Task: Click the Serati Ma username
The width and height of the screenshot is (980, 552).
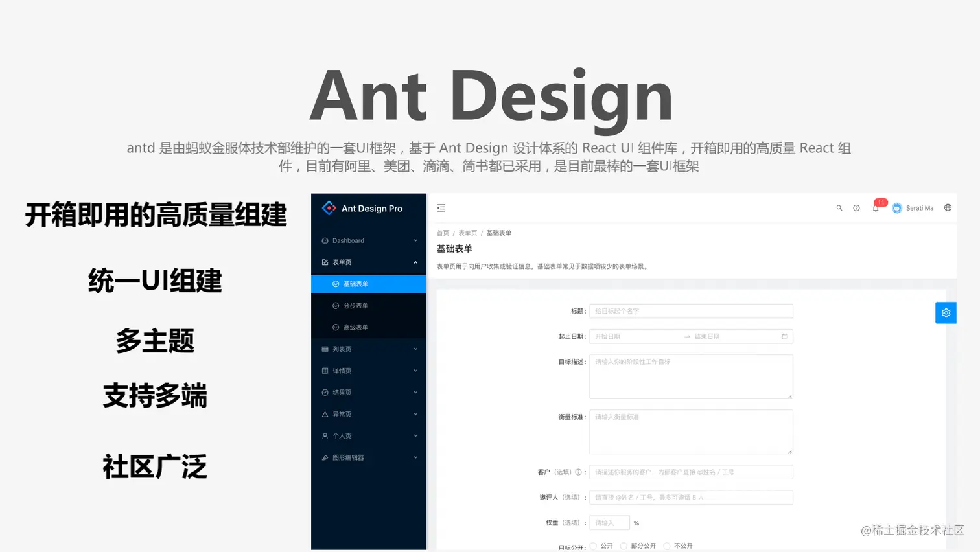Action: (x=920, y=208)
